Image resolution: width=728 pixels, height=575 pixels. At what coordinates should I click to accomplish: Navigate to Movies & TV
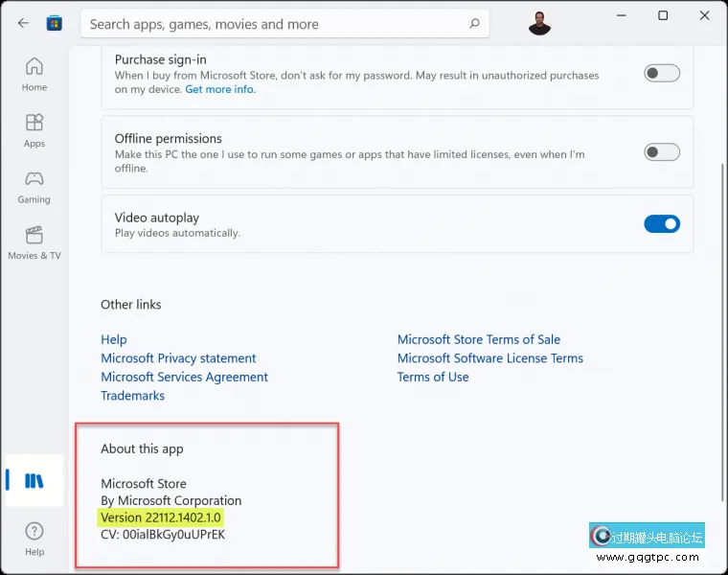pos(34,242)
